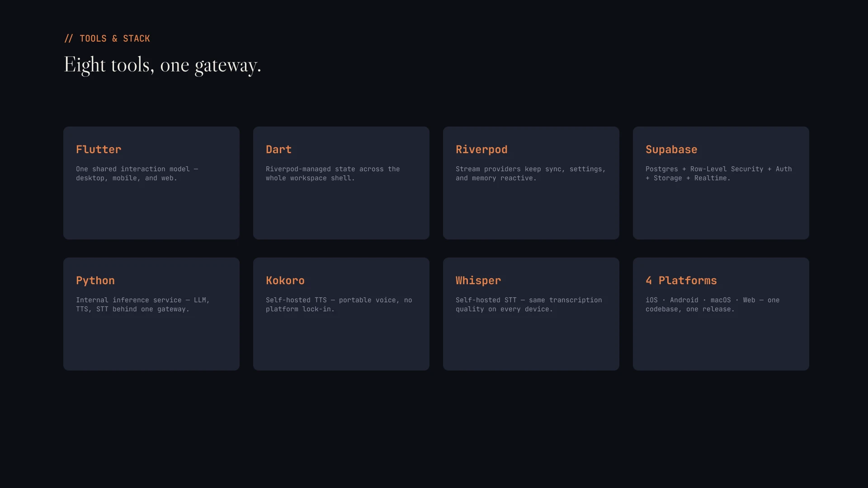Click the '// TOOLS & STACK' section label
Screen dimensions: 868x488
click(107, 38)
